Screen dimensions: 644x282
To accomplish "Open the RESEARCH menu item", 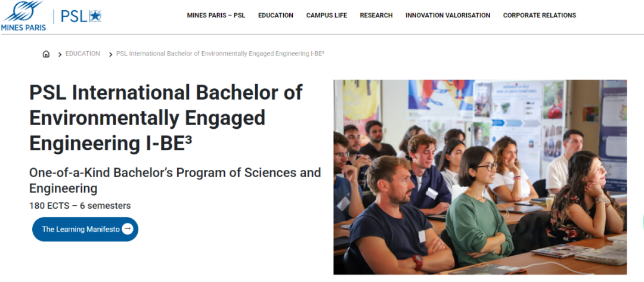I will point(376,16).
